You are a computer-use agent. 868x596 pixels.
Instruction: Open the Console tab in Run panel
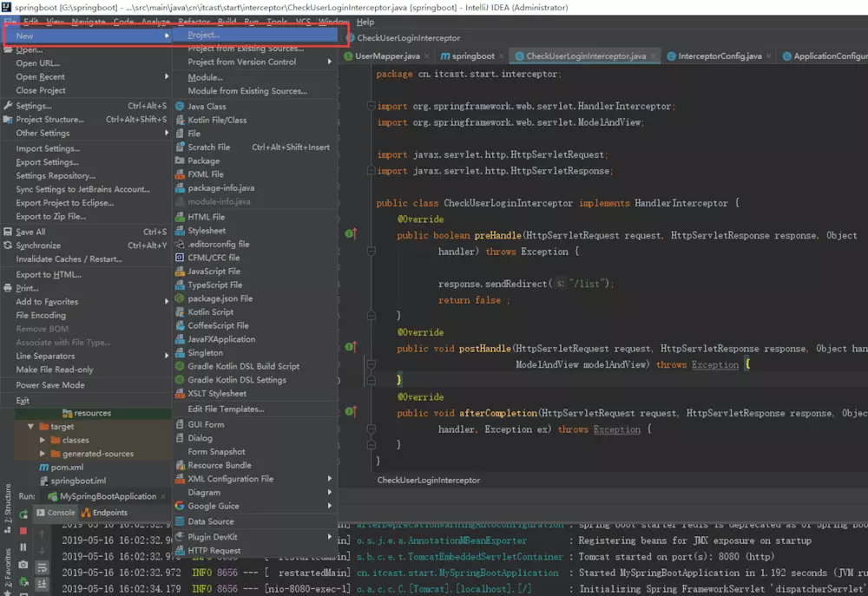(56, 513)
